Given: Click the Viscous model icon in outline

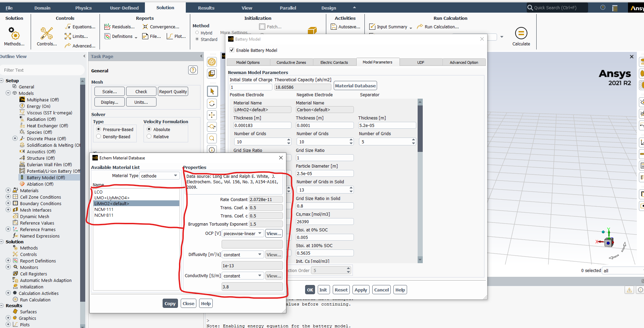Looking at the screenshot, I should (x=22, y=113).
